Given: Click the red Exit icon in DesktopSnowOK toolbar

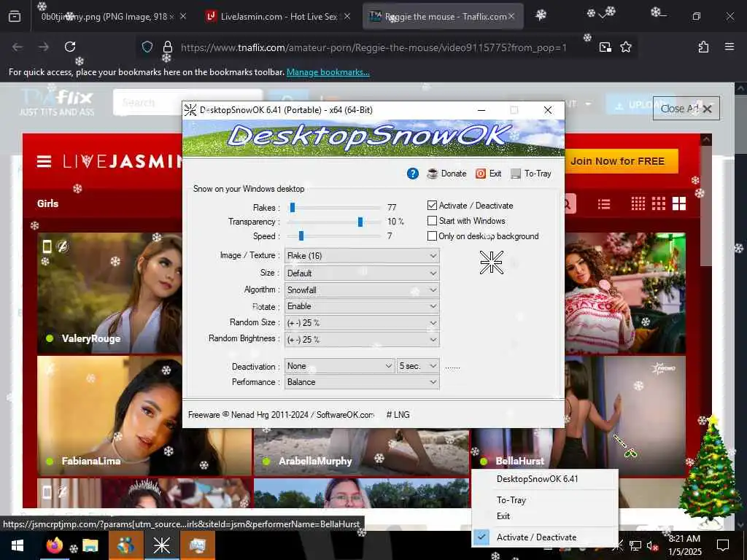Looking at the screenshot, I should point(481,174).
